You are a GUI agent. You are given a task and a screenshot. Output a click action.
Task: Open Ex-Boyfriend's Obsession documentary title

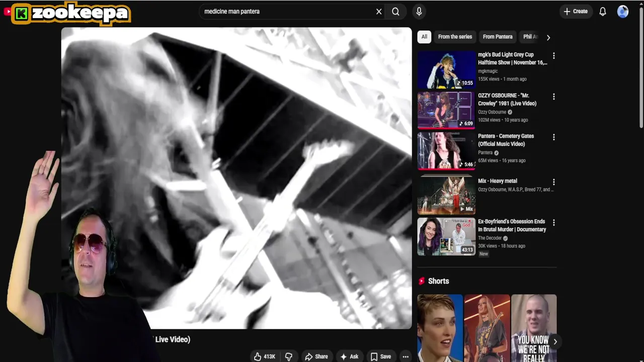pyautogui.click(x=512, y=225)
